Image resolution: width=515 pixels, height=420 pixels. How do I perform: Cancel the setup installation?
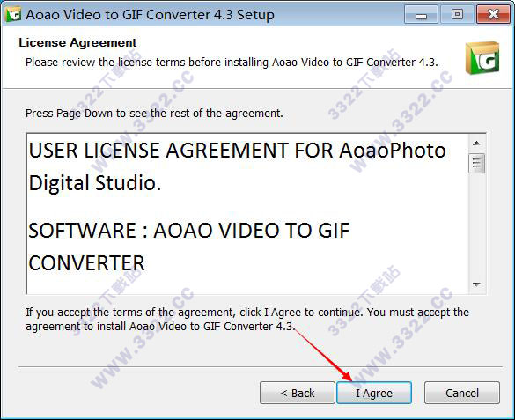point(462,393)
